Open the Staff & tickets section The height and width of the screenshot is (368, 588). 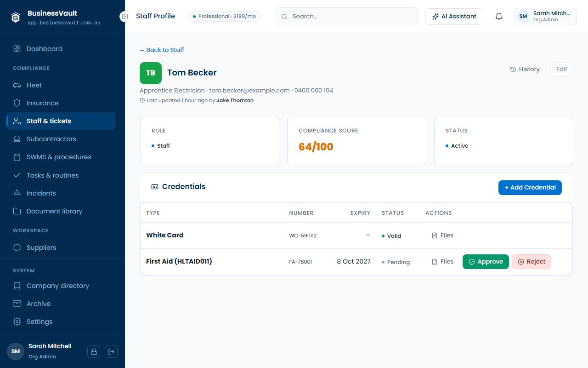click(61, 121)
